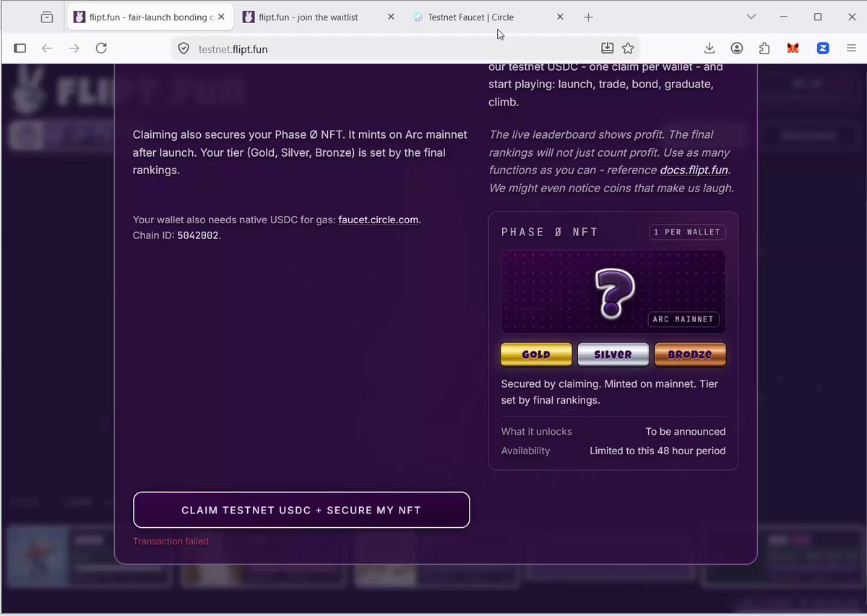This screenshot has height=616, width=867.
Task: Open the faucet.circle.com link
Action: click(x=378, y=220)
